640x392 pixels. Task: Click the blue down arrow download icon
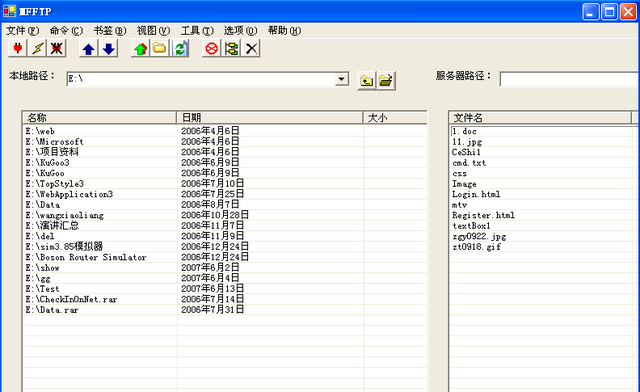coord(109,49)
